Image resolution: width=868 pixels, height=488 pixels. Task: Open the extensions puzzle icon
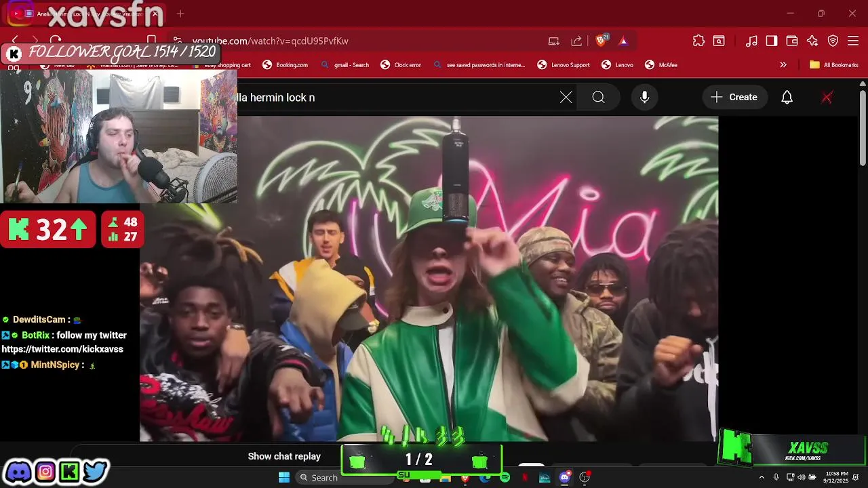tap(698, 41)
